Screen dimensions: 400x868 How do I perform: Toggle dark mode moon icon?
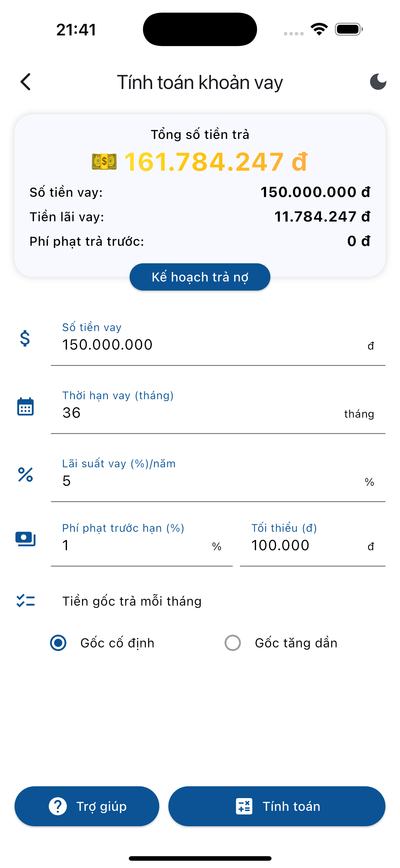(378, 82)
